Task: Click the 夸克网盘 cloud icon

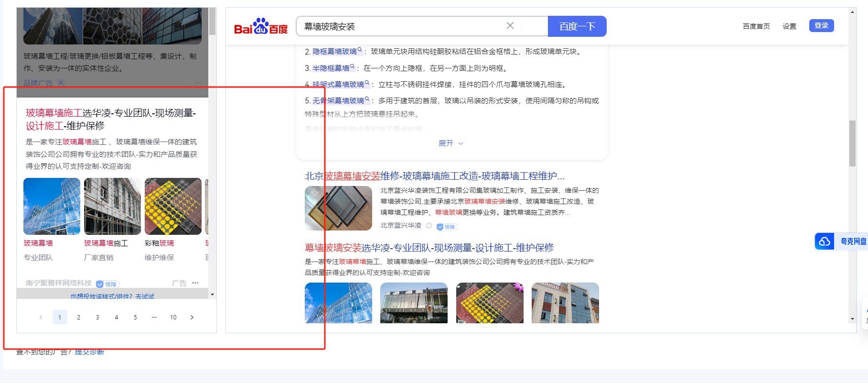Action: pos(825,241)
